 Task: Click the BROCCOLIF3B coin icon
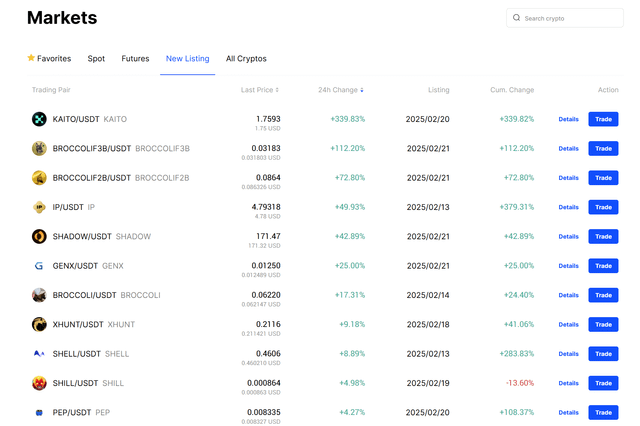click(x=39, y=148)
